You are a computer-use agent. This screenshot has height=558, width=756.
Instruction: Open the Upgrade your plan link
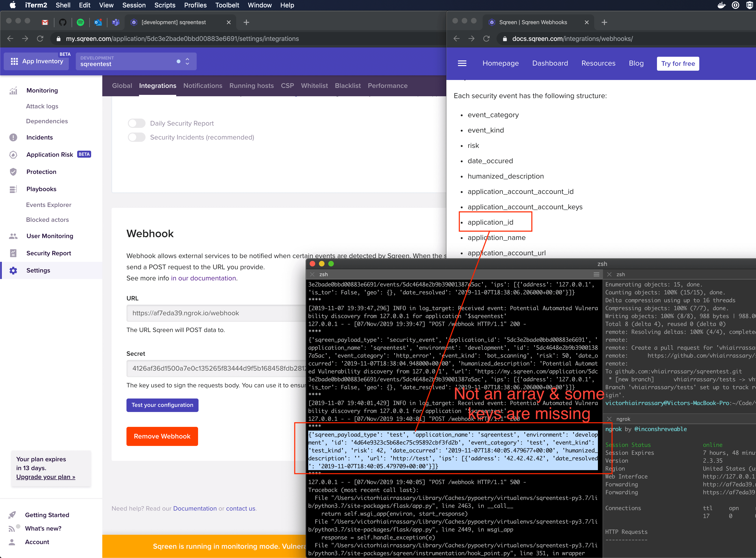pos(46,477)
